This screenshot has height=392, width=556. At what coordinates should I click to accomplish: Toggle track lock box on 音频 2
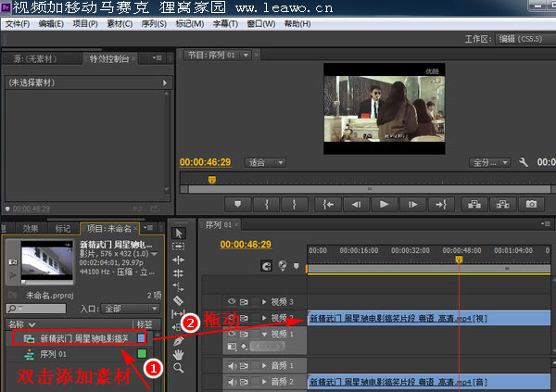[255, 382]
